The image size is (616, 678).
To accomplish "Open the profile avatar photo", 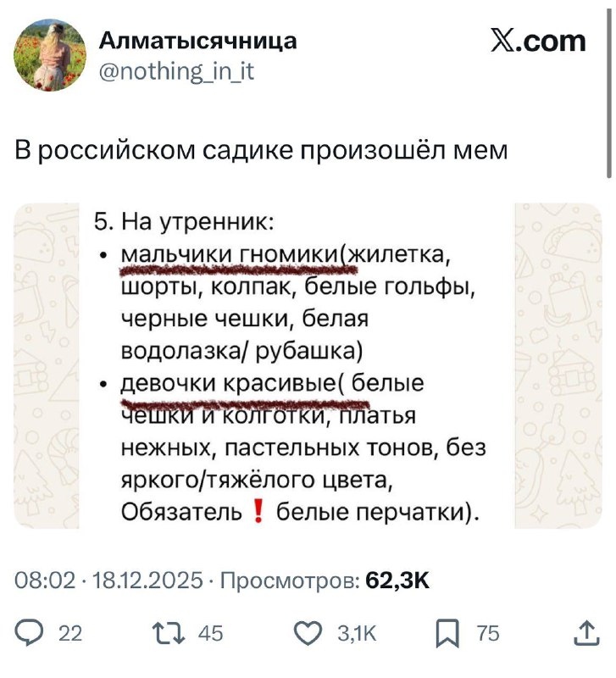I will coord(49,53).
